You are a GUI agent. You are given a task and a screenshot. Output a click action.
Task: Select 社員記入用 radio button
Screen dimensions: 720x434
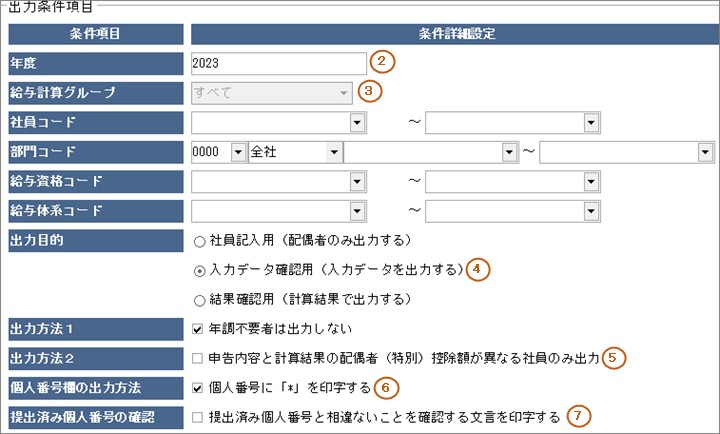tap(199, 241)
